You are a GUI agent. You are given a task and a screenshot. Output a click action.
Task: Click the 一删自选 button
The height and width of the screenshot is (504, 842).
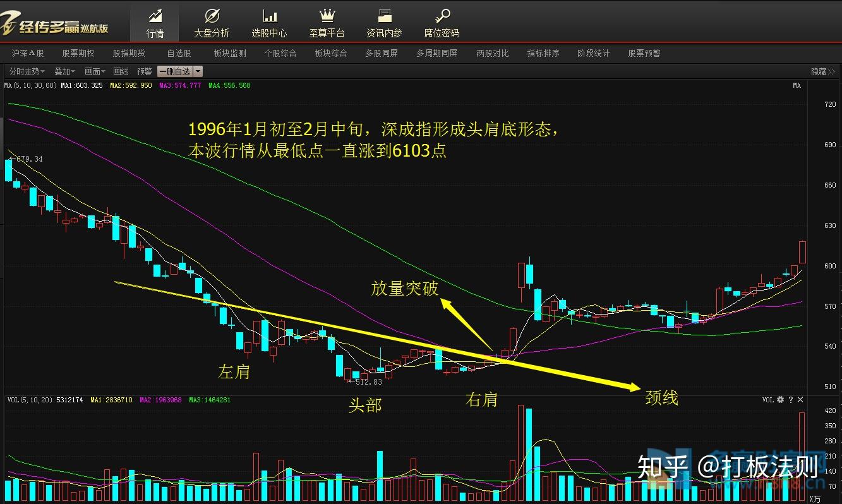tap(174, 71)
